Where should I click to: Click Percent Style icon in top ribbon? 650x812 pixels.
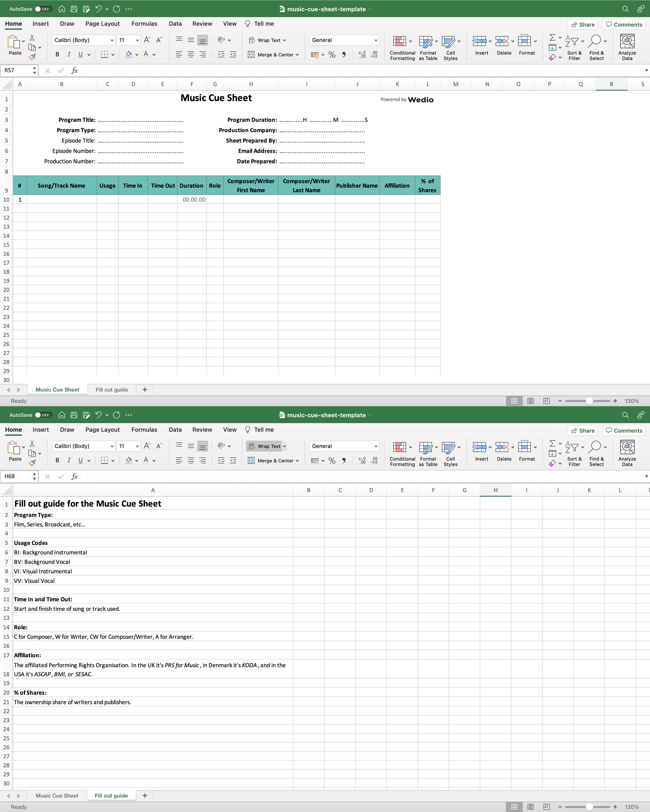click(x=332, y=55)
